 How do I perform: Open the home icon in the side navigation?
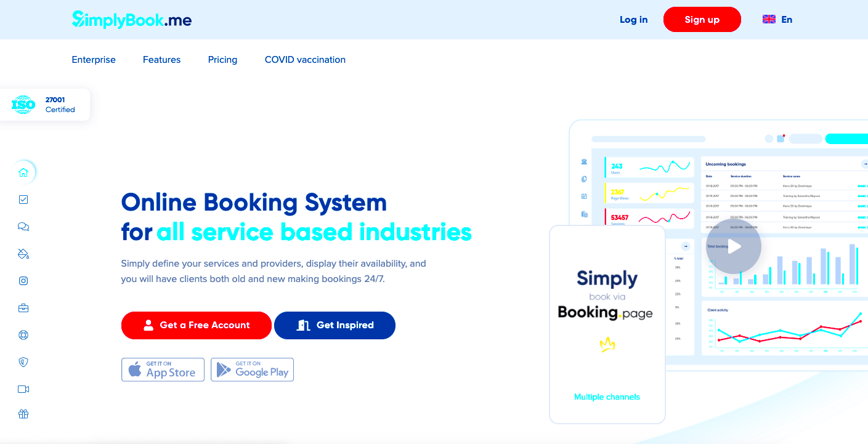(23, 172)
